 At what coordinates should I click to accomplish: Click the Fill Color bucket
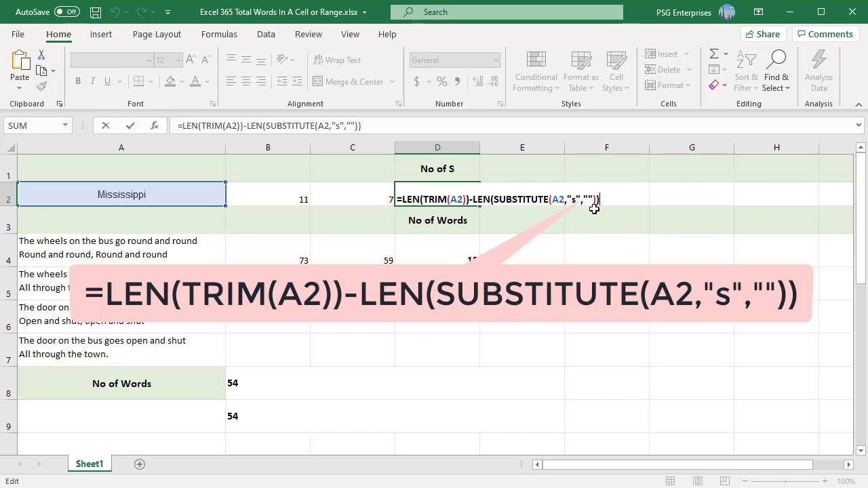click(170, 81)
